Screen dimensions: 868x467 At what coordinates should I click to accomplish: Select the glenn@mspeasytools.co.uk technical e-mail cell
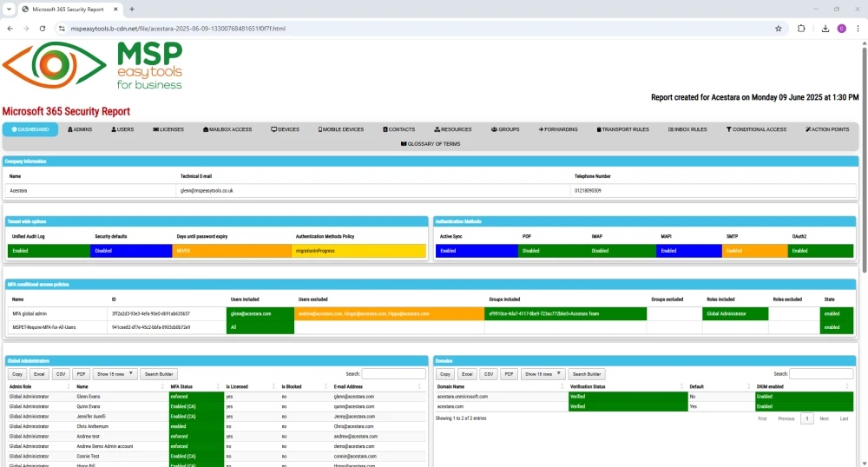[372, 190]
